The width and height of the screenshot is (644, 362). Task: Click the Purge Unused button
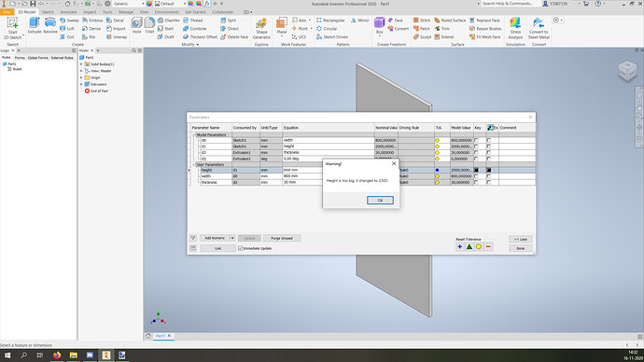coord(282,238)
